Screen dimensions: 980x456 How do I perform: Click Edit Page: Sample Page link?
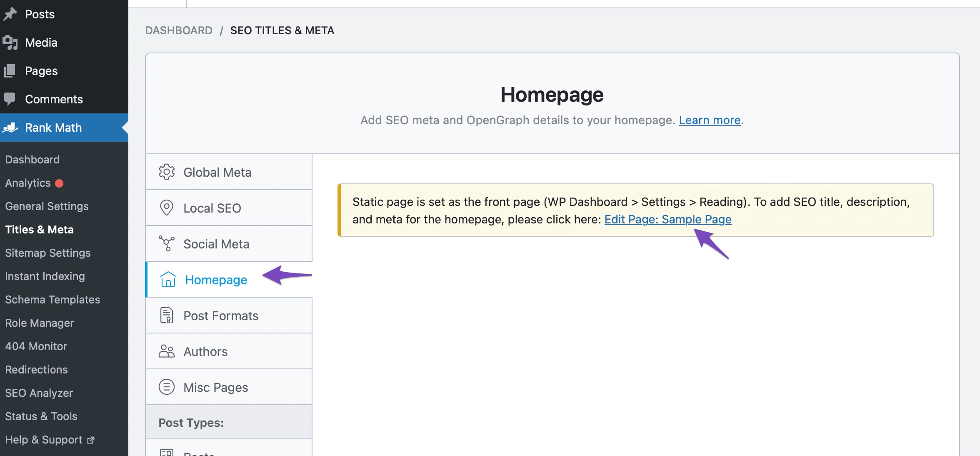[x=667, y=219]
